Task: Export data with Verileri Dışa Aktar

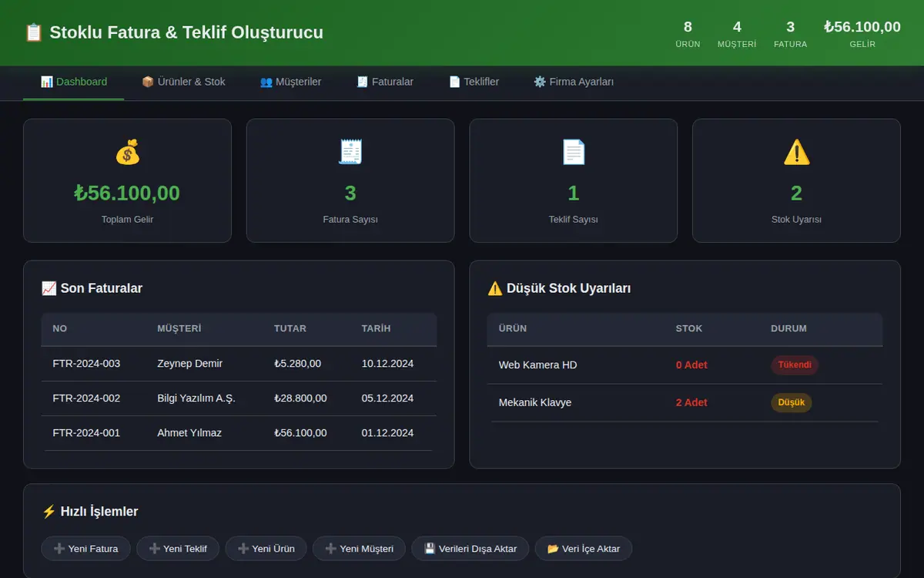Action: (470, 549)
